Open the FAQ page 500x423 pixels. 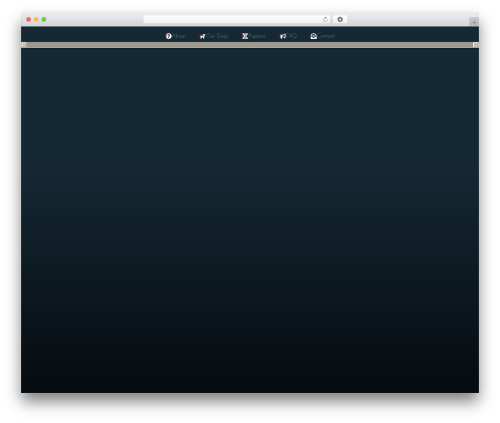(292, 36)
